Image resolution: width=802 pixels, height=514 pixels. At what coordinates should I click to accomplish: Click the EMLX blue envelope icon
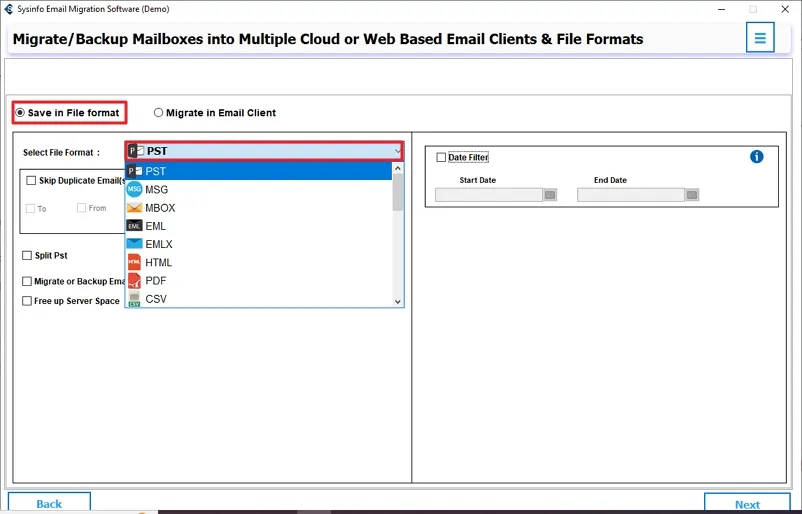point(135,244)
